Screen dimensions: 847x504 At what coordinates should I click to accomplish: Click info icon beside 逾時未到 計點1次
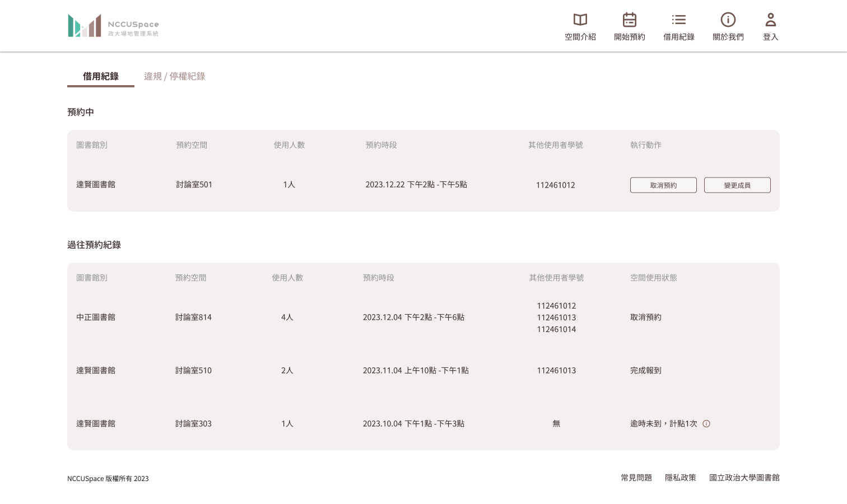pos(706,424)
